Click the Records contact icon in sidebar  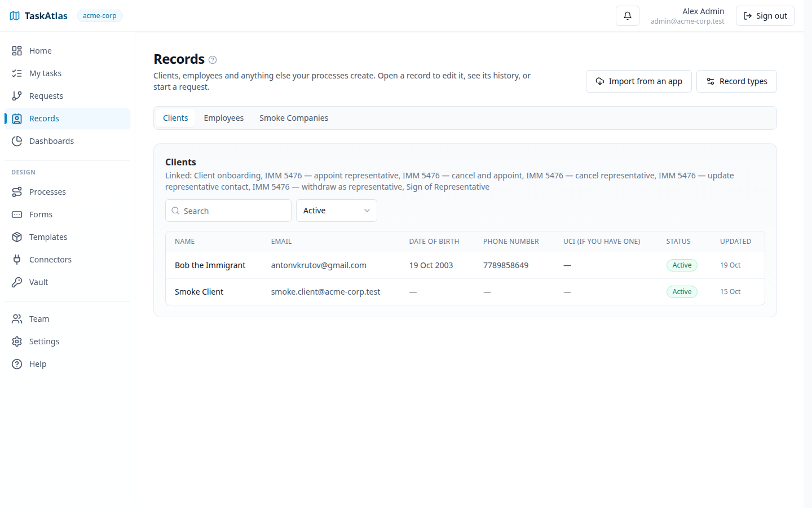click(17, 119)
